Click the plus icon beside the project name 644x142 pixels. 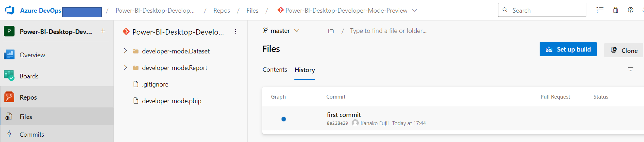(x=103, y=31)
